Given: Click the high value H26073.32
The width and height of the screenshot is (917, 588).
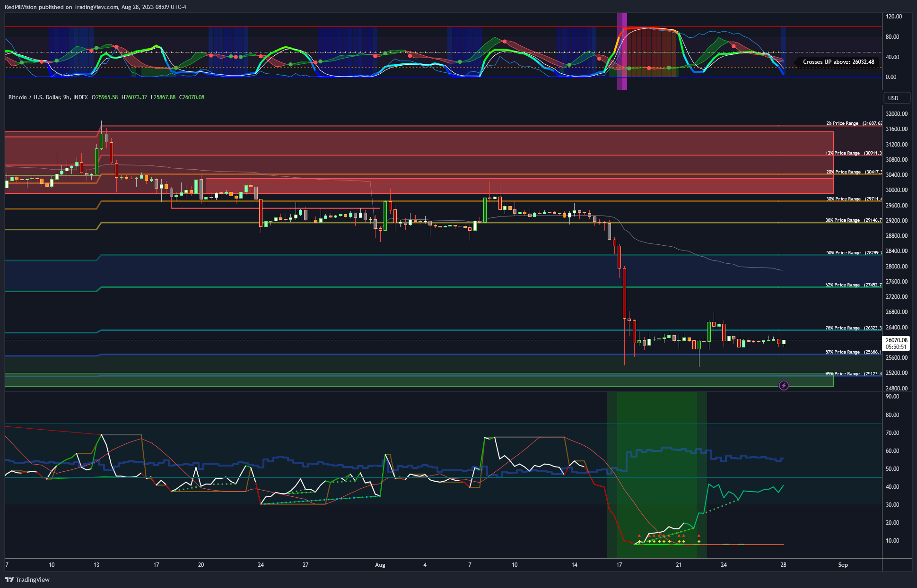Looking at the screenshot, I should (134, 97).
